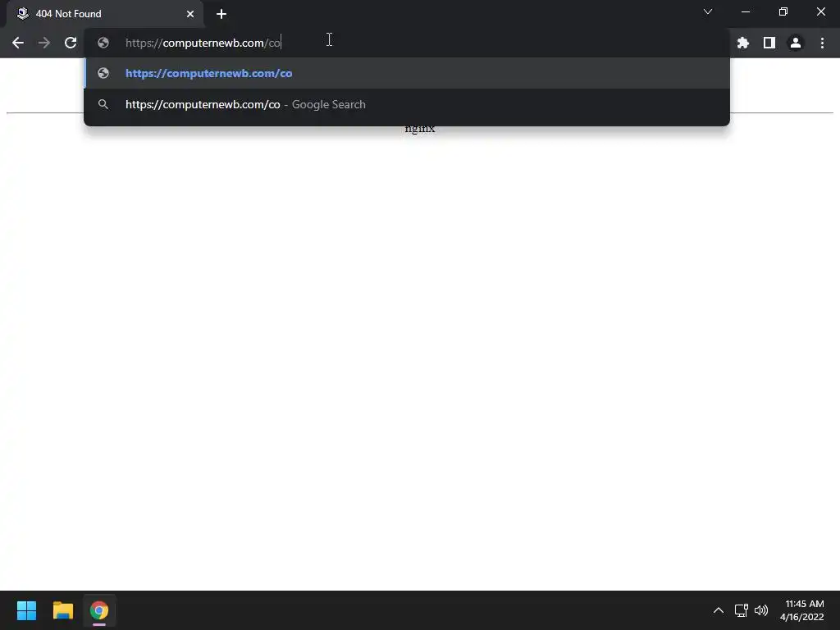The height and width of the screenshot is (630, 840).
Task: Select the 404 Not Found tab
Action: [x=105, y=14]
